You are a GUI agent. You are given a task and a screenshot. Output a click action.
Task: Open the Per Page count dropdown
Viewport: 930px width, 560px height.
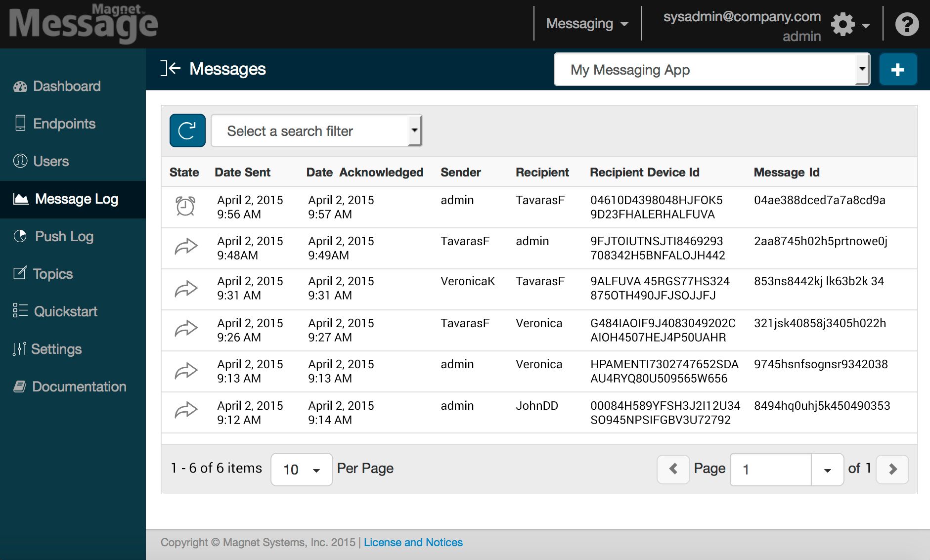coord(301,469)
